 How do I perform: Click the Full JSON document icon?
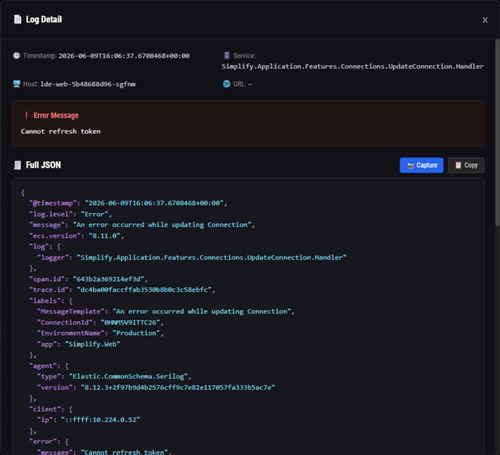(17, 165)
